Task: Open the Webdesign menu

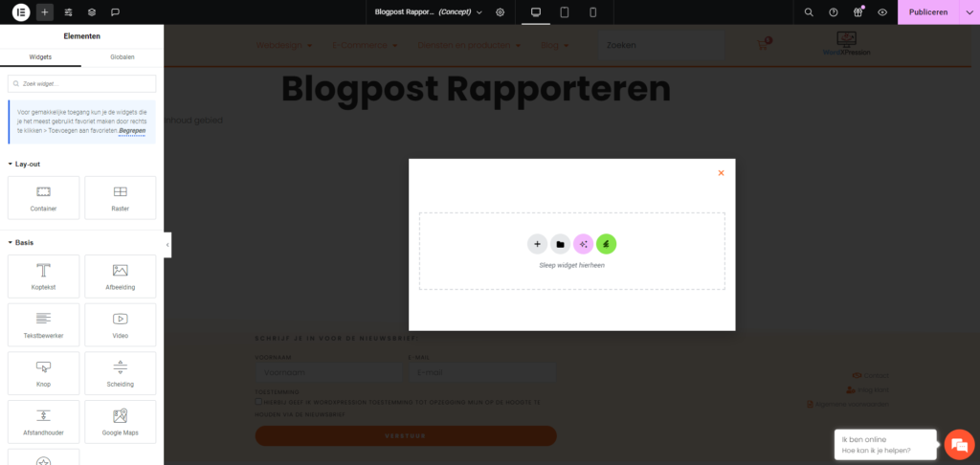Action: [x=283, y=45]
